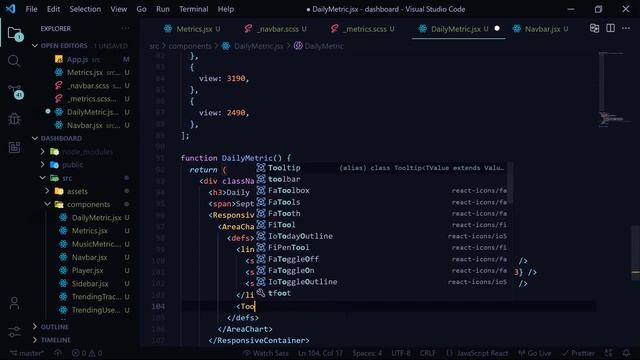This screenshot has height=360, width=640.
Task: Open changes compare icon in editor toolbar
Action: (594, 28)
